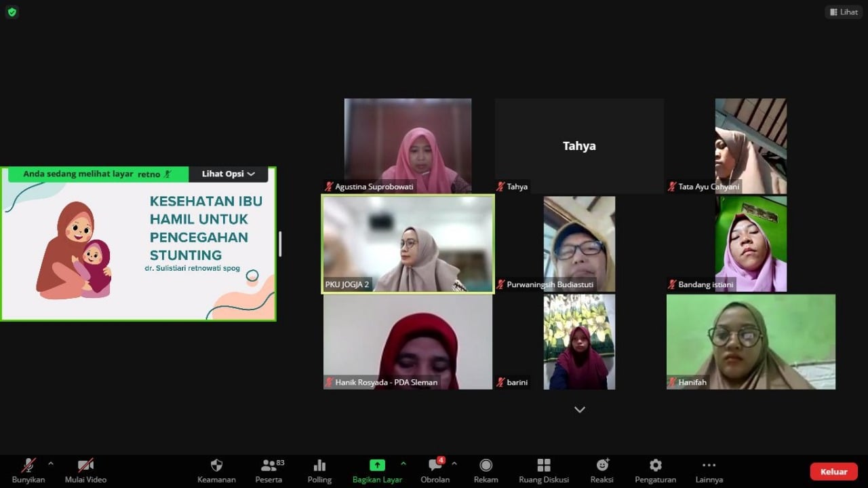
Task: Open the Lainnya more options
Action: [709, 466]
